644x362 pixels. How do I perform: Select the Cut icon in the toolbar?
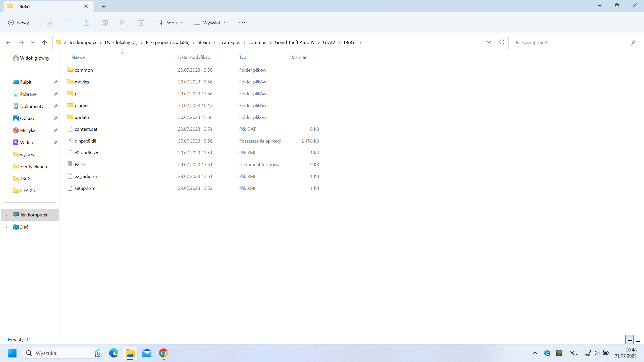click(x=50, y=22)
